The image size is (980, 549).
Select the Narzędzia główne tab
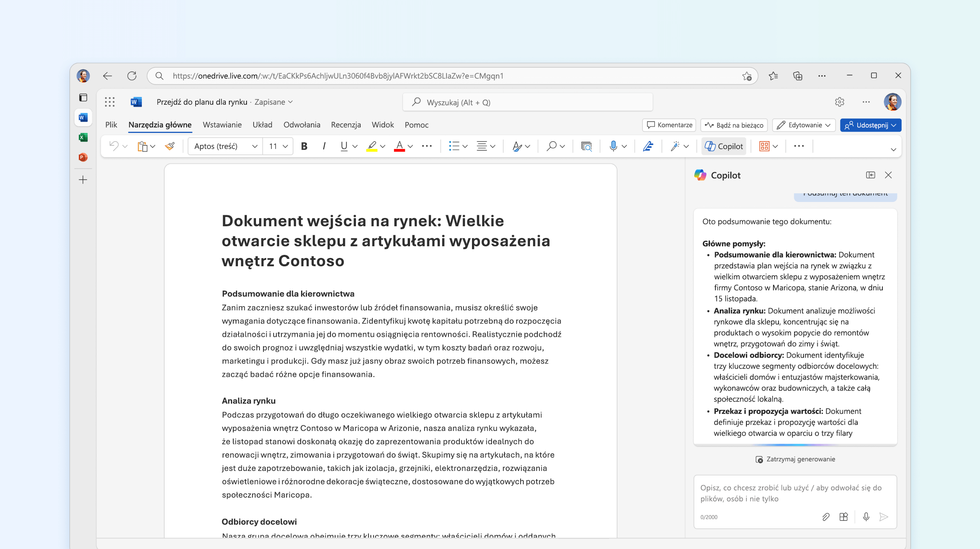tap(160, 125)
